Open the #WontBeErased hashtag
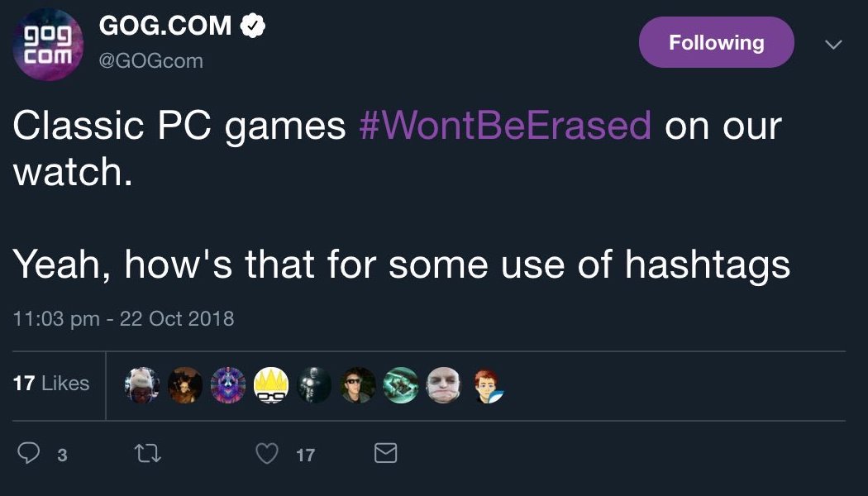Screen dimensions: 868x496 coord(506,126)
